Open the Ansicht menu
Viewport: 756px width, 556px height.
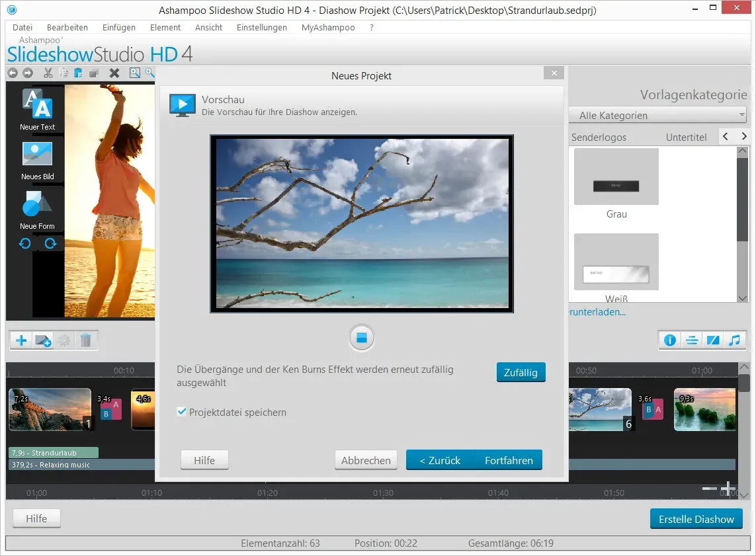click(208, 28)
